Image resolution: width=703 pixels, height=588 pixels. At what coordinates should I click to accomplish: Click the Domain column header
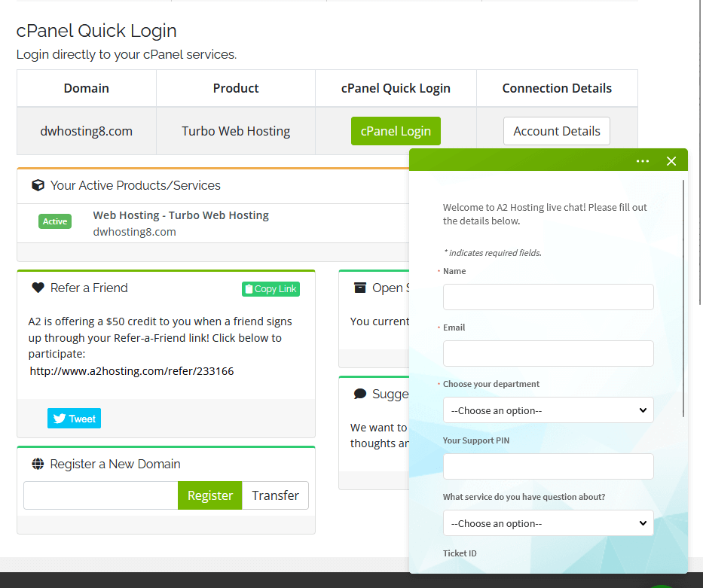click(x=87, y=88)
